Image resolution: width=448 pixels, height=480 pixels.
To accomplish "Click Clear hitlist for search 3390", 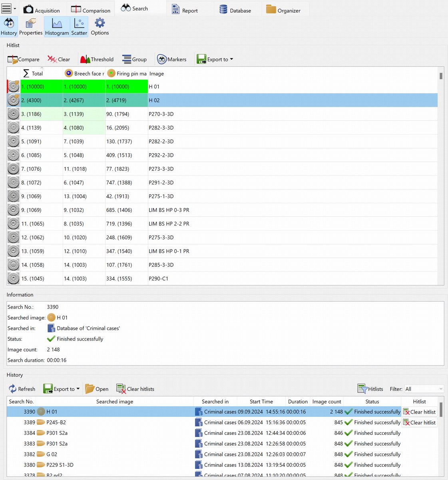I will (x=419, y=412).
